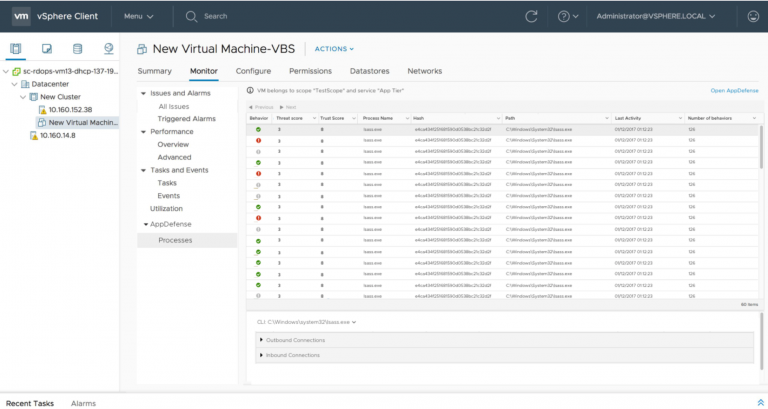Click green behavior status icon in first row
The width and height of the screenshot is (768, 409).
coord(258,129)
